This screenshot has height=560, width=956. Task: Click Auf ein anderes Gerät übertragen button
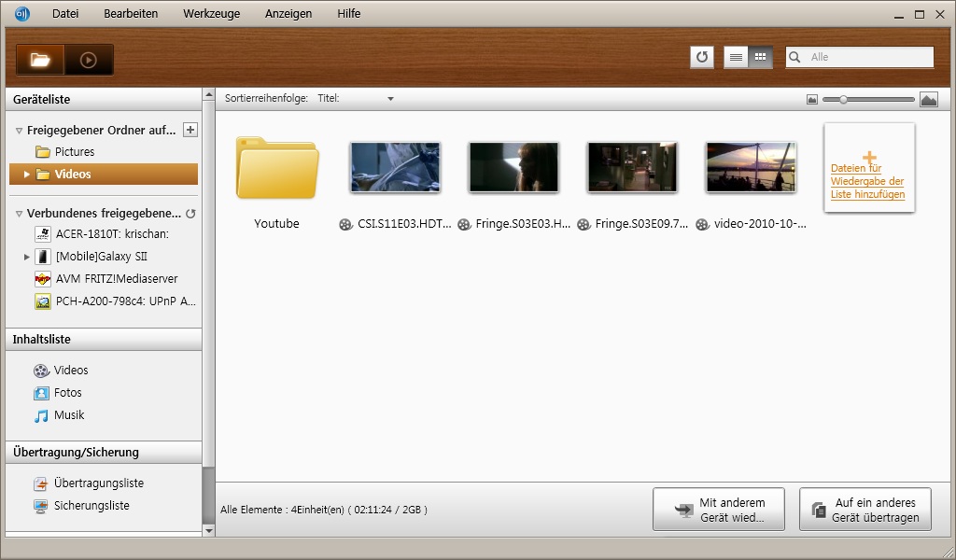865,510
